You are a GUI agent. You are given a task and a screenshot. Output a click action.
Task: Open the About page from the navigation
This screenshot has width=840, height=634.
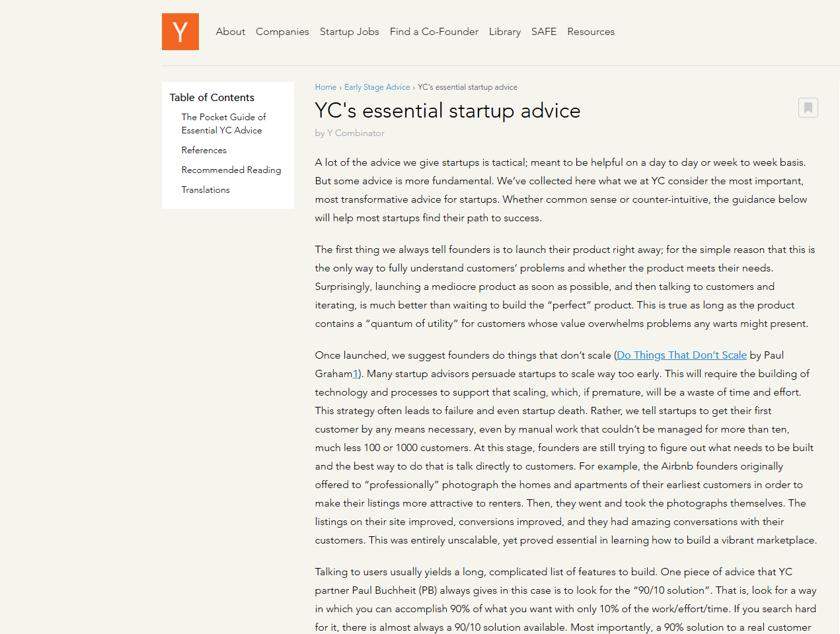(x=230, y=32)
